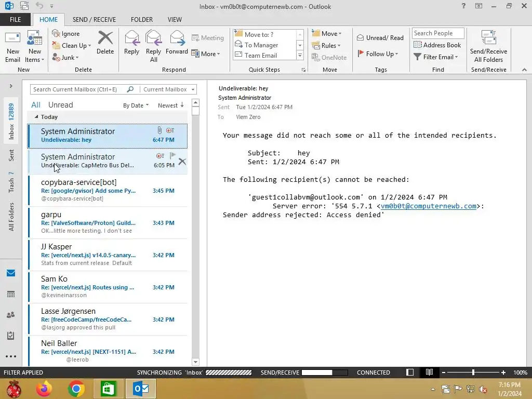Collapse the Today group
The width and height of the screenshot is (532, 399).
click(36, 117)
